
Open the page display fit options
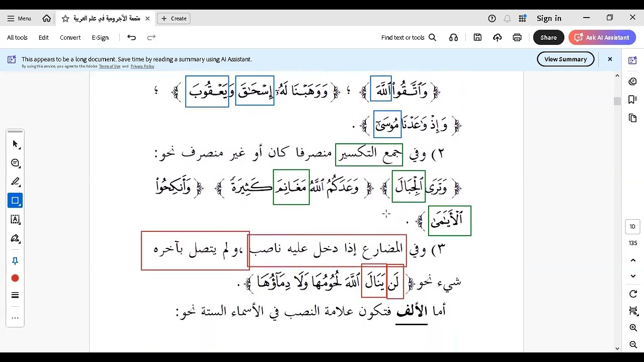633,311
